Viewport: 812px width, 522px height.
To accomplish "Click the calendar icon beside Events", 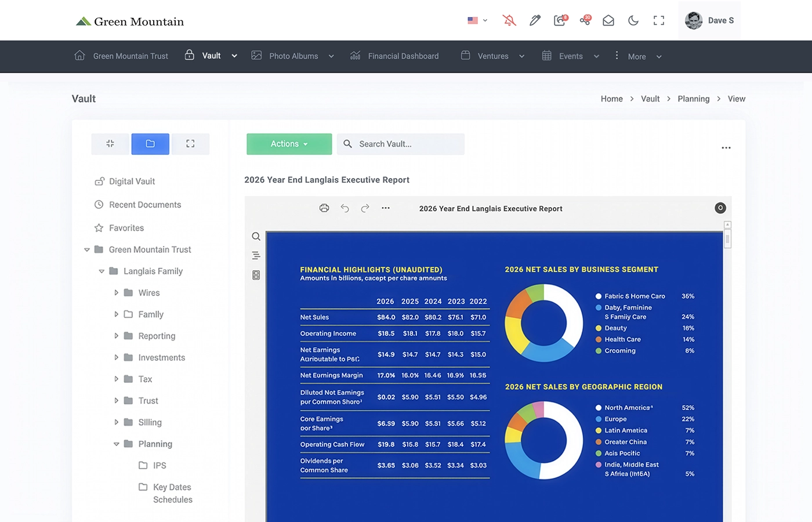I will pos(547,56).
